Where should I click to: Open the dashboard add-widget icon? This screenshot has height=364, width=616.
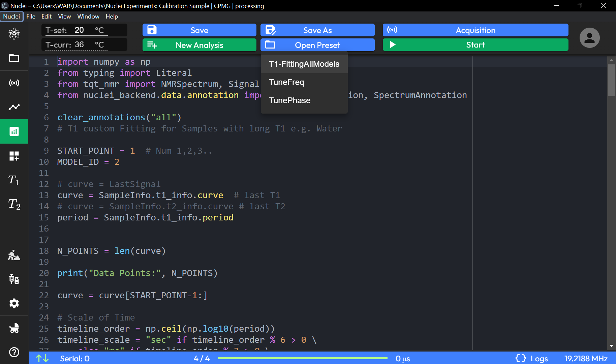14,156
